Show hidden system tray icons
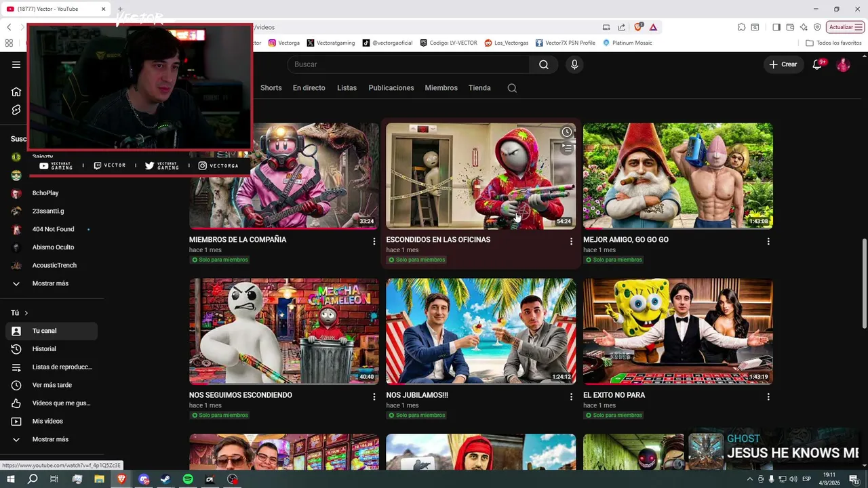Screen dimensions: 868x488 point(749,479)
